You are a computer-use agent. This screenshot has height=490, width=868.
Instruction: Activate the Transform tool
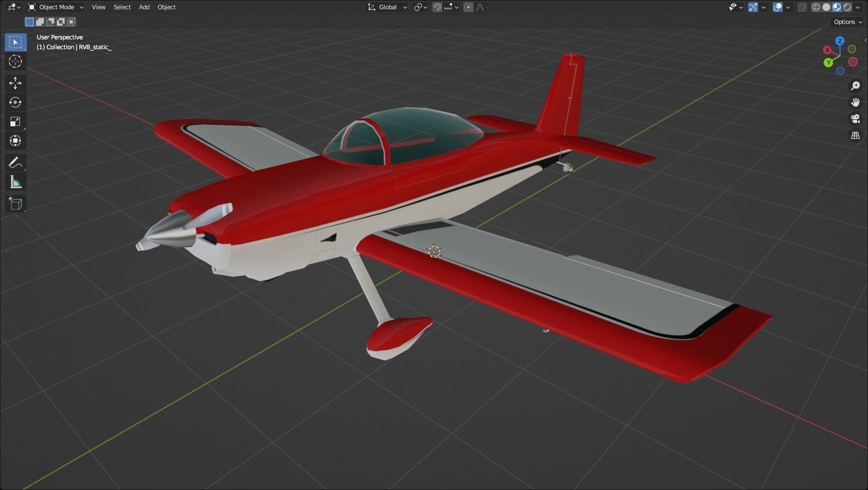point(15,141)
